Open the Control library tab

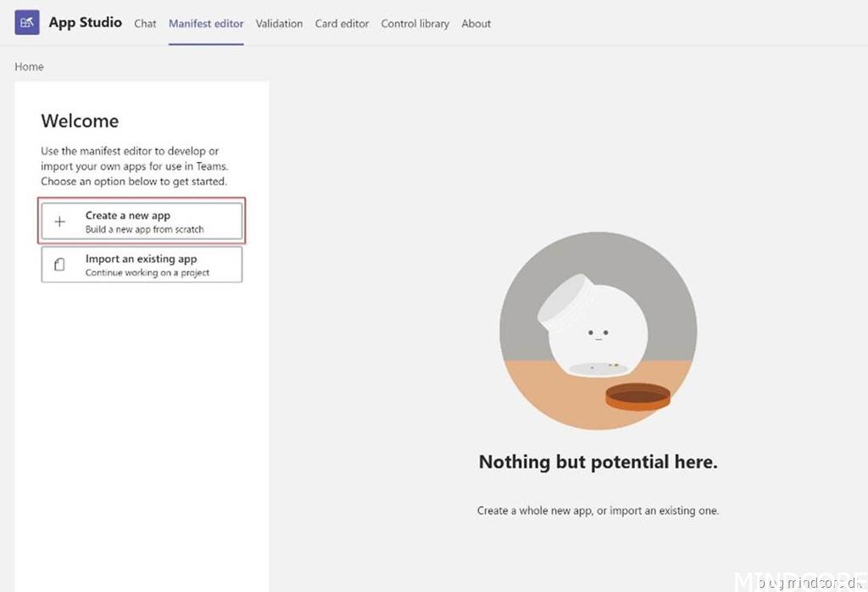(x=415, y=24)
